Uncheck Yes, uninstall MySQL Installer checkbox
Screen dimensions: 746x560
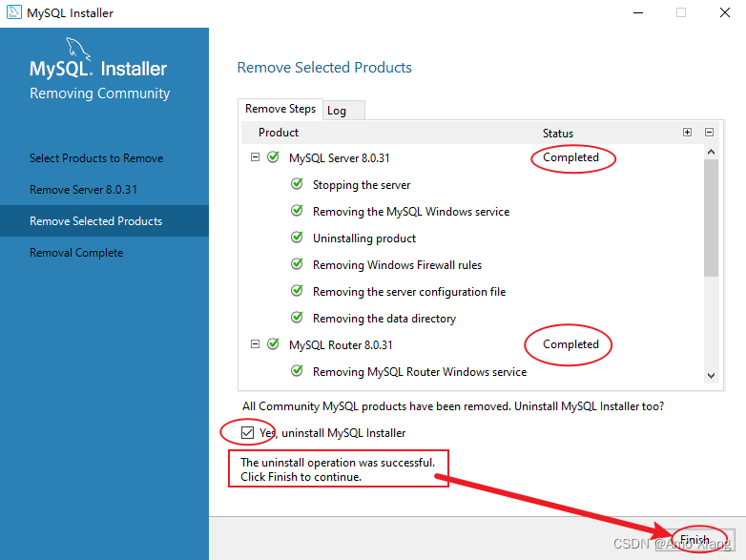[x=247, y=432]
